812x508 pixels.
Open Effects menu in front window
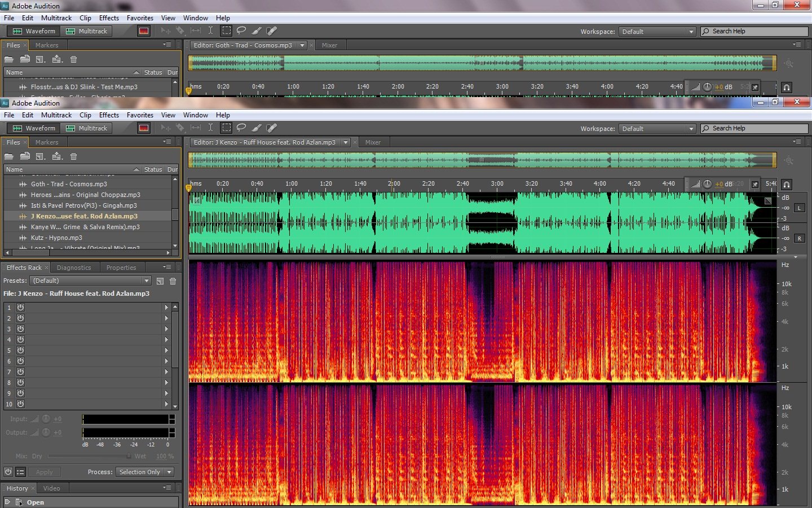[109, 115]
